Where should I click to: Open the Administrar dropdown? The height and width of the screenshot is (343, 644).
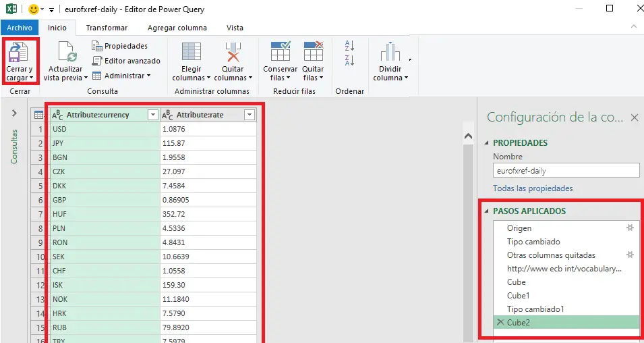(121, 76)
